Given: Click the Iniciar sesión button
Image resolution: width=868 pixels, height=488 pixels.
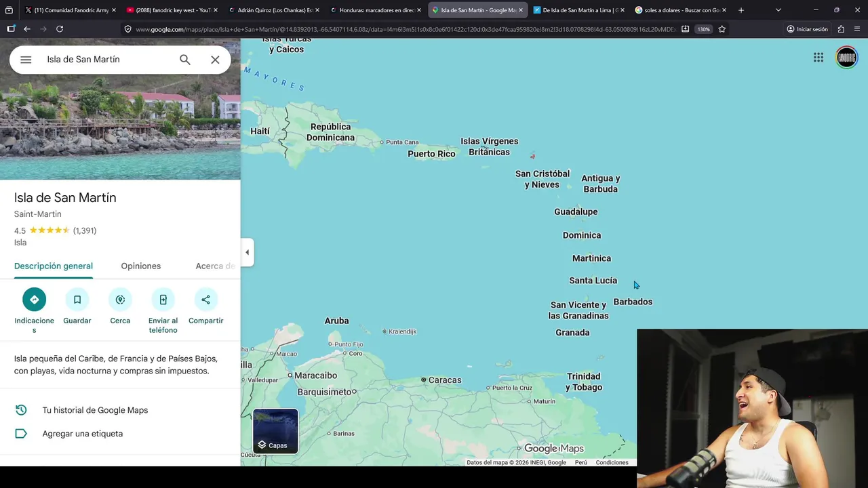Looking at the screenshot, I should (807, 29).
